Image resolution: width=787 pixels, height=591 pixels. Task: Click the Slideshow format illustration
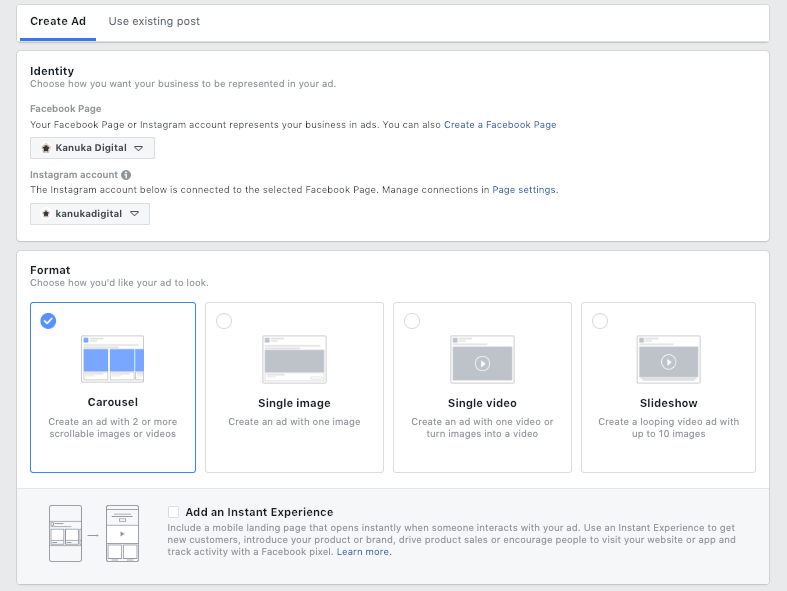coord(669,360)
